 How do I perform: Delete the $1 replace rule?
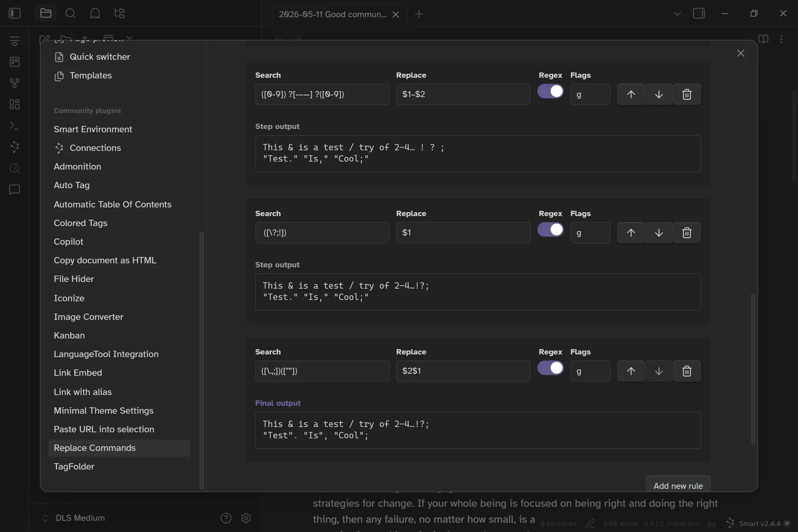coord(687,233)
